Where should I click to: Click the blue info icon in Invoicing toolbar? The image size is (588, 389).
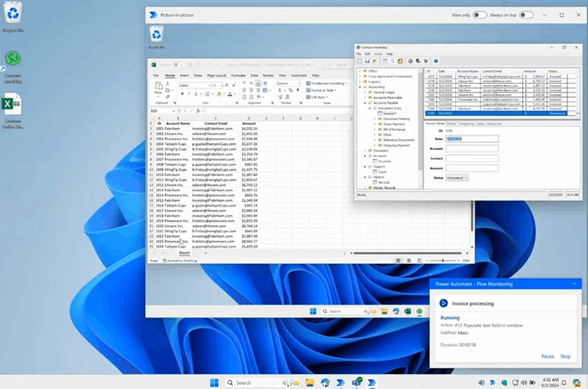435,61
